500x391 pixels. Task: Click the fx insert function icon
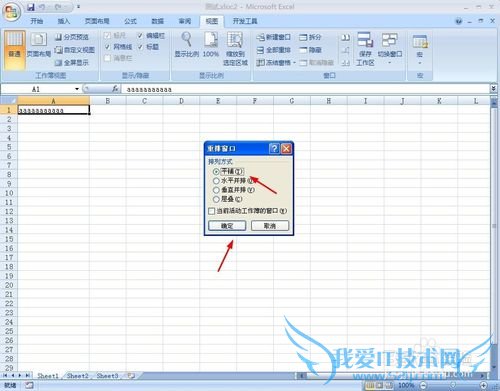pos(115,89)
